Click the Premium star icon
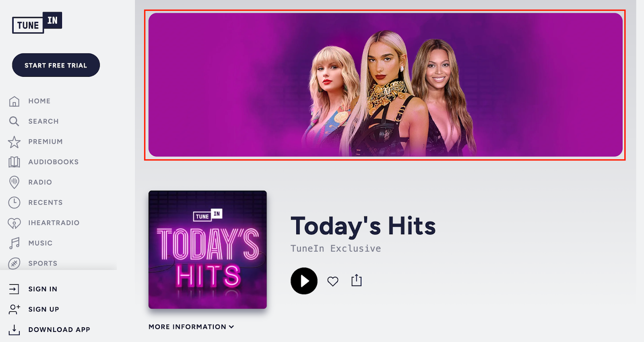 [x=14, y=142]
